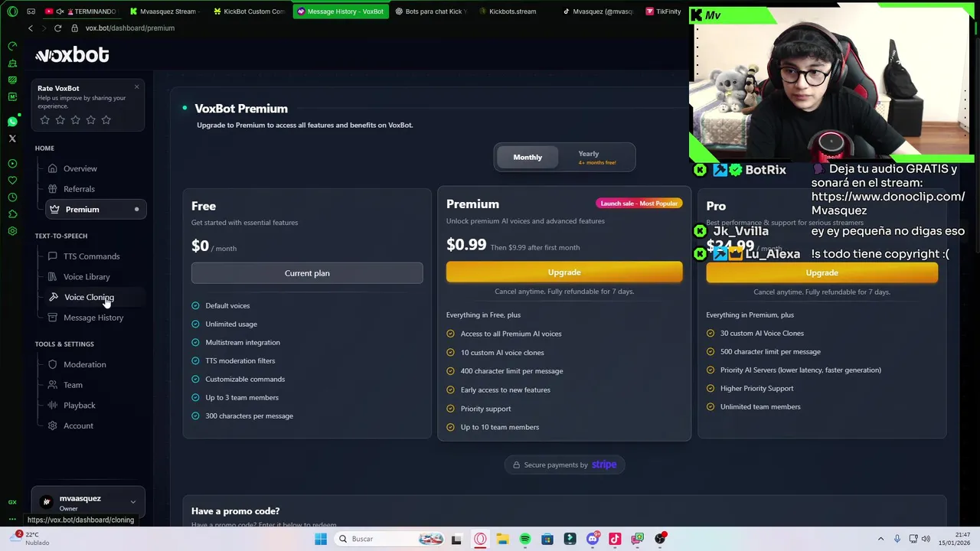This screenshot has height=551, width=980.
Task: Open X (Twitter) in the Opera sidebar
Action: coord(12,139)
